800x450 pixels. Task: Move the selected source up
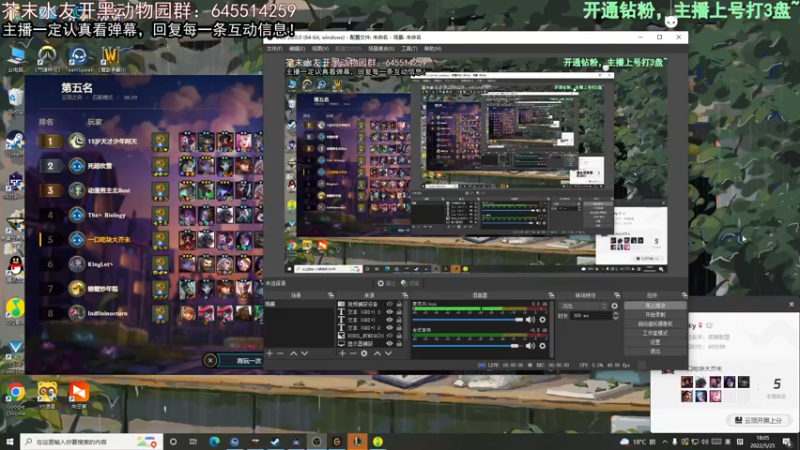pyautogui.click(x=377, y=353)
